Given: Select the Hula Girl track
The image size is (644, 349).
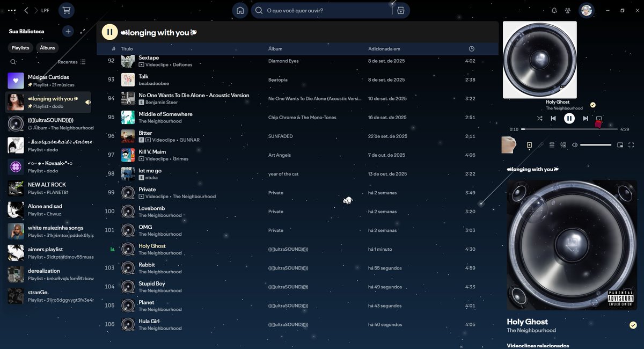Looking at the screenshot, I should (x=298, y=324).
